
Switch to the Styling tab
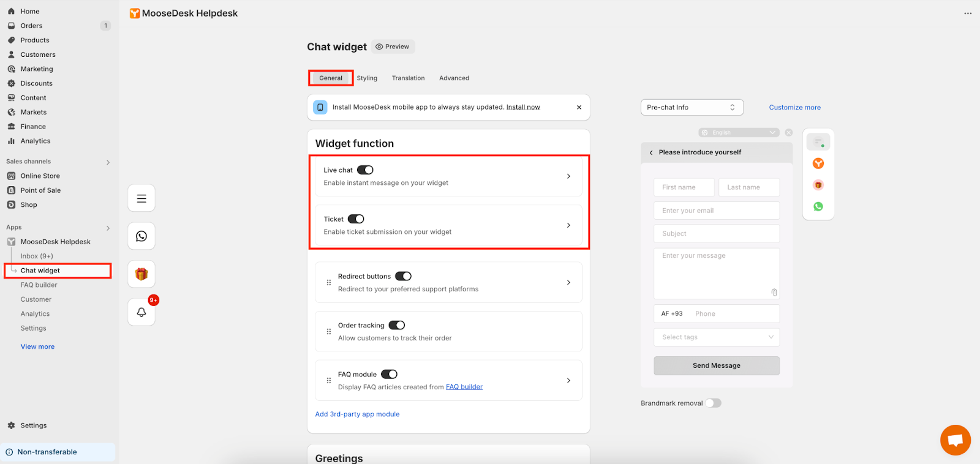click(x=367, y=78)
